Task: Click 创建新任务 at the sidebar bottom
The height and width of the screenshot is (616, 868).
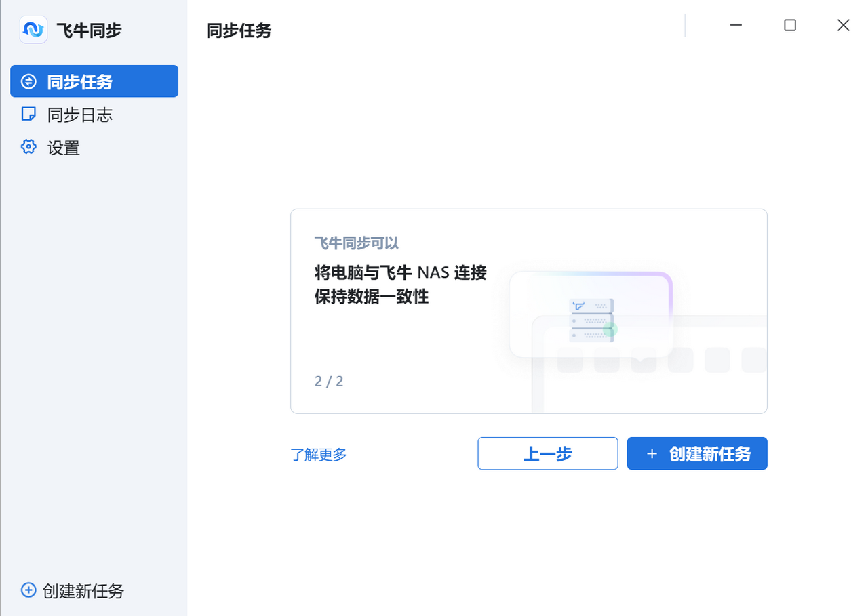Action: point(81,591)
